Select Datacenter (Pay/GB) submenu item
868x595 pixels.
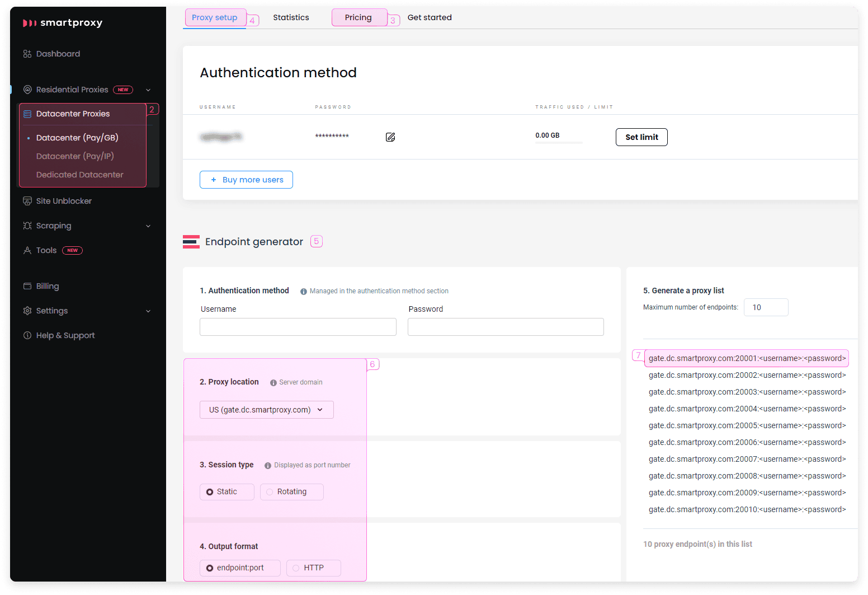(x=77, y=138)
